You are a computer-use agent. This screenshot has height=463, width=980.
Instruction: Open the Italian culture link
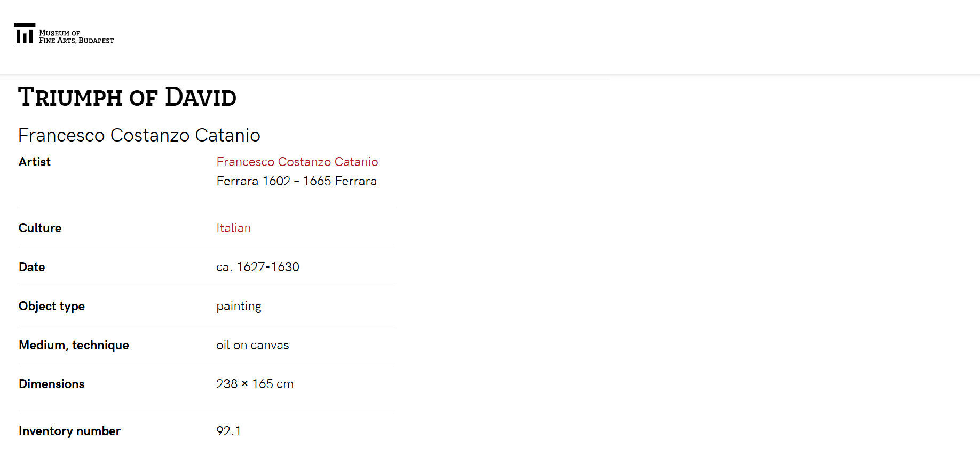pyautogui.click(x=233, y=228)
